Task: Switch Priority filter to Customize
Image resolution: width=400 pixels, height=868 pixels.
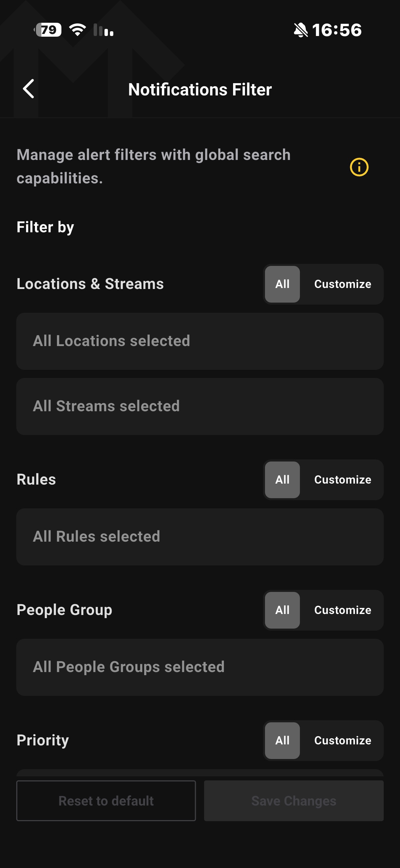Action: point(343,741)
